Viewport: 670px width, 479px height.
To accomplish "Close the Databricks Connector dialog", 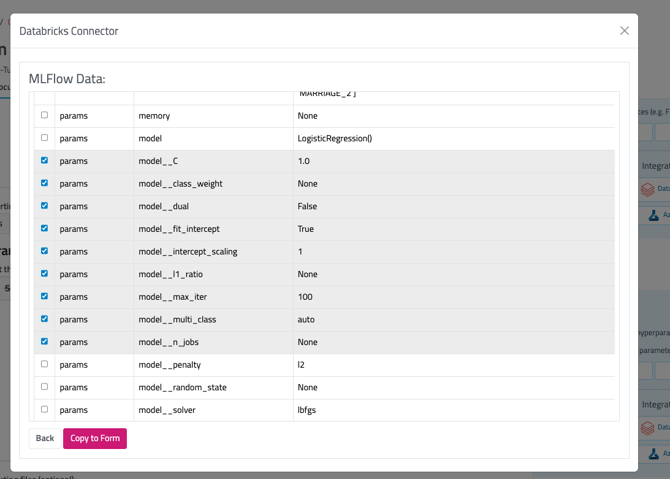I will coord(624,31).
